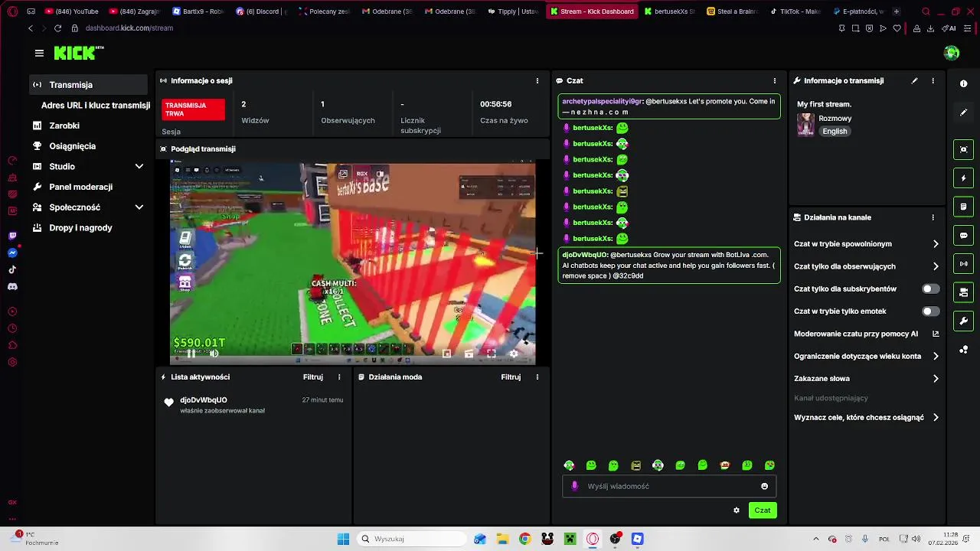Open Twitch in the browser sidebar
Screen dimensions: 980x551
(12, 236)
